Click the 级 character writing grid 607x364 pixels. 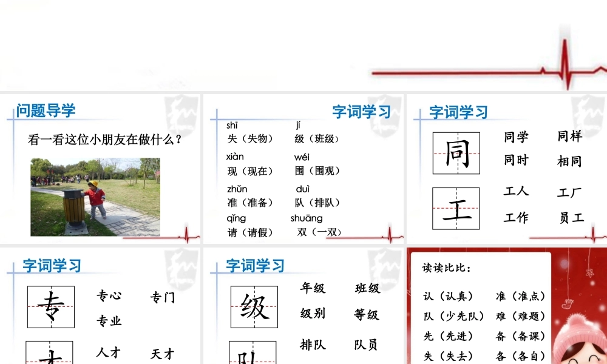pyautogui.click(x=254, y=307)
